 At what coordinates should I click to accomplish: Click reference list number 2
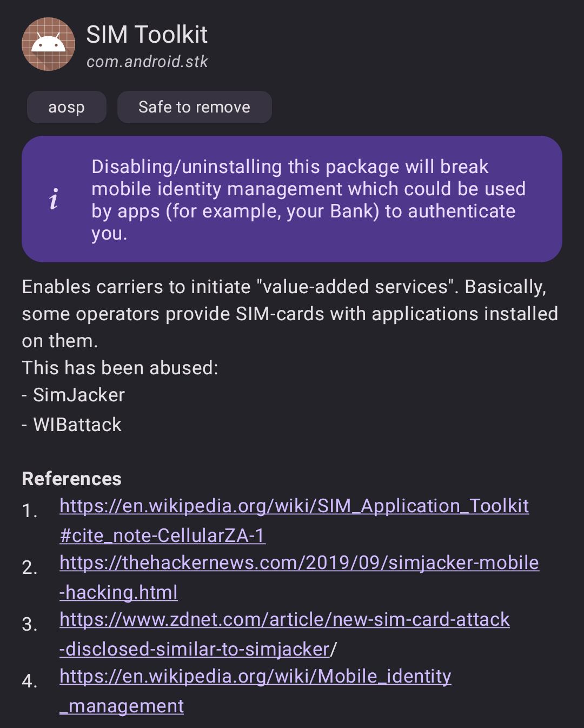pos(30,567)
